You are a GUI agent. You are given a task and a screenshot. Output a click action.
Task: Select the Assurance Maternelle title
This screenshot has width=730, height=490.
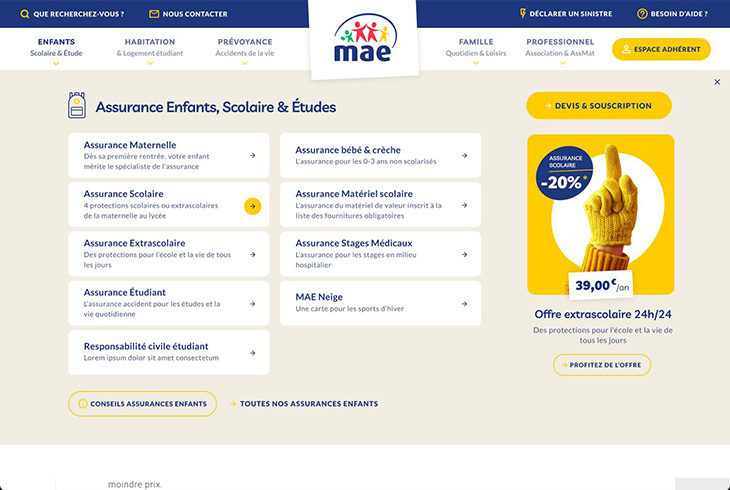130,145
